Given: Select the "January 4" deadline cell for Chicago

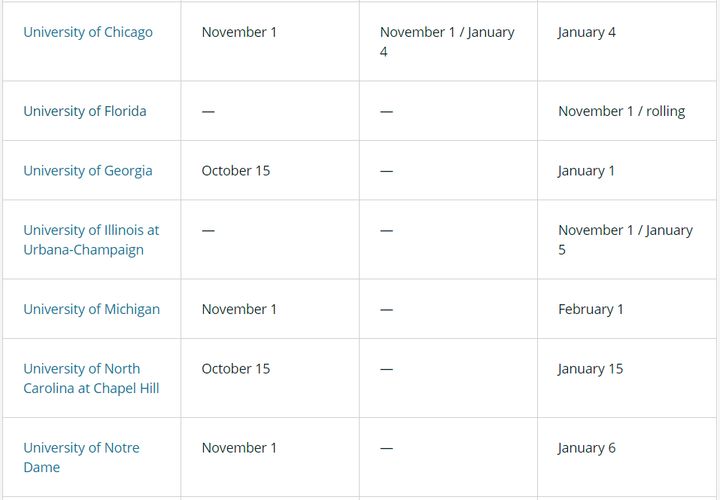Looking at the screenshot, I should click(x=587, y=32).
